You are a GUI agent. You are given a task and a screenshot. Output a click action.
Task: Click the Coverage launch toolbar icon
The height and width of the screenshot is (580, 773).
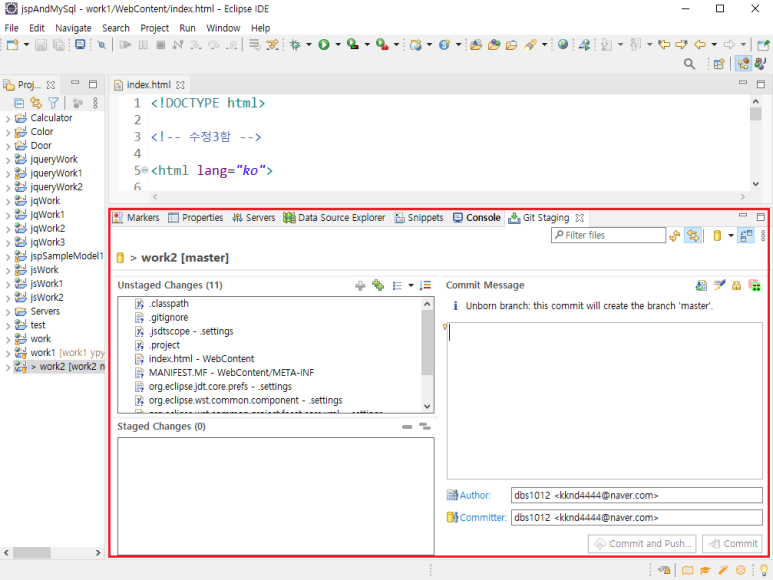(x=352, y=45)
